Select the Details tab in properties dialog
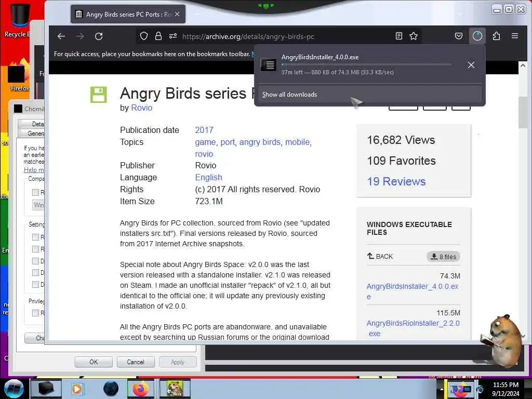This screenshot has width=532, height=399. tap(31, 124)
